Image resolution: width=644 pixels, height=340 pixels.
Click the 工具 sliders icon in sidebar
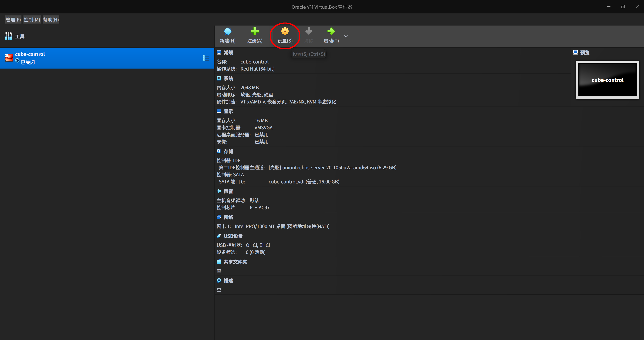click(x=9, y=36)
